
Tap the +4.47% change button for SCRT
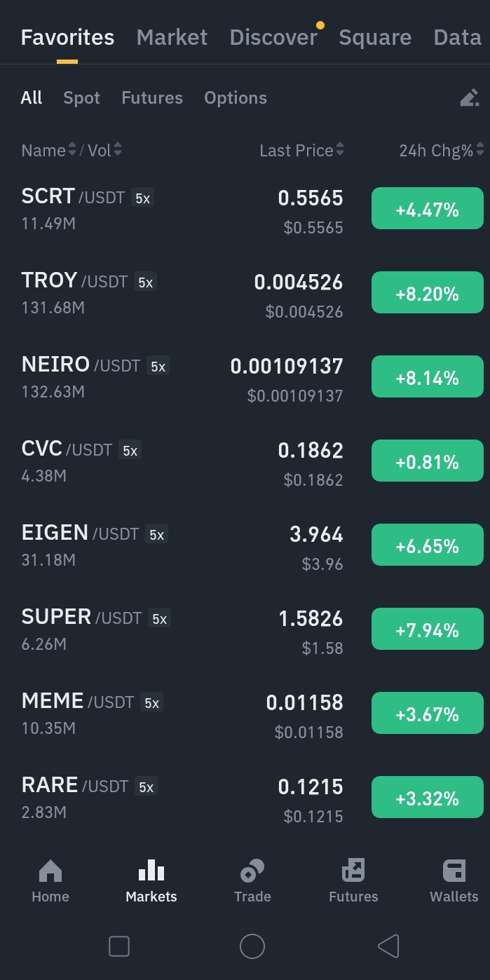coord(427,209)
